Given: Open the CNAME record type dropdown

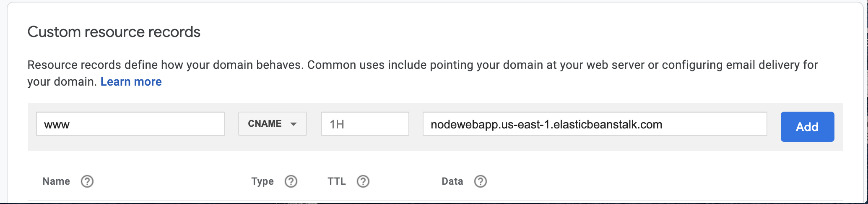Looking at the screenshot, I should pos(272,124).
